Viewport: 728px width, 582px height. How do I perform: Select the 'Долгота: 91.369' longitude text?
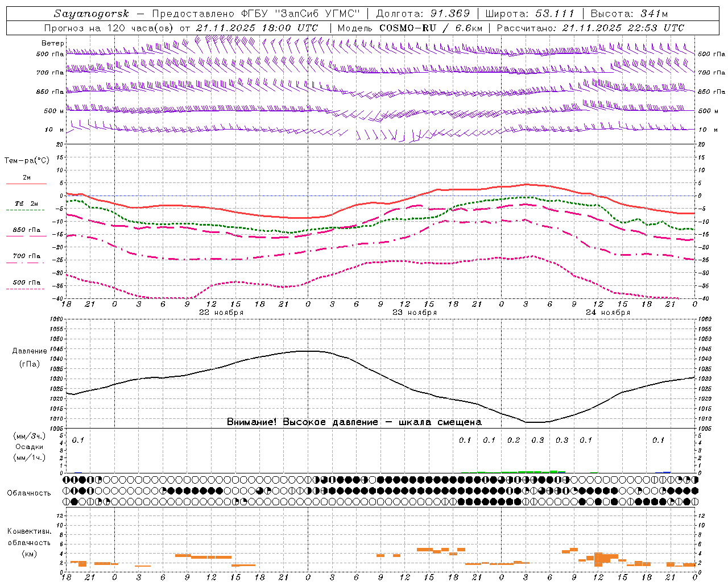pos(423,14)
